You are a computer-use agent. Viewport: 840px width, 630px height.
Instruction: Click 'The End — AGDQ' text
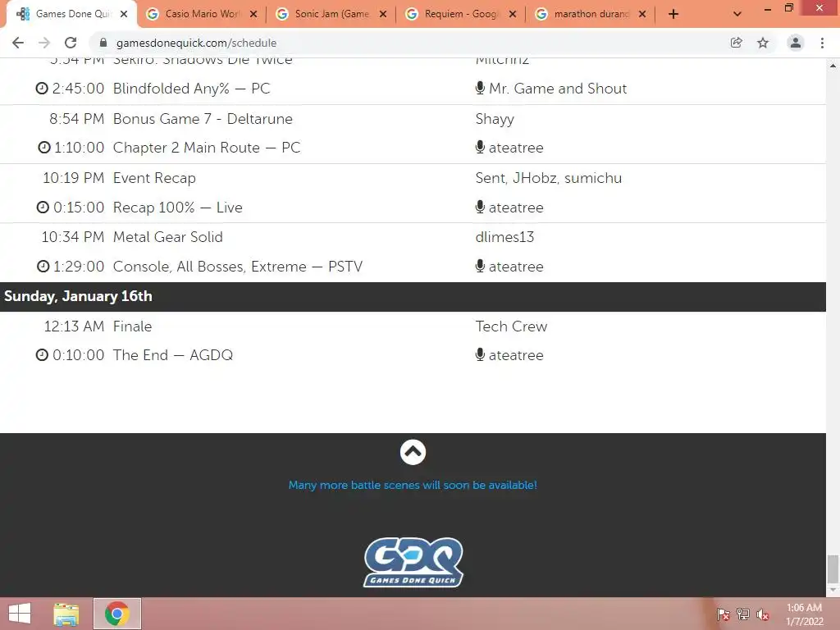172,355
